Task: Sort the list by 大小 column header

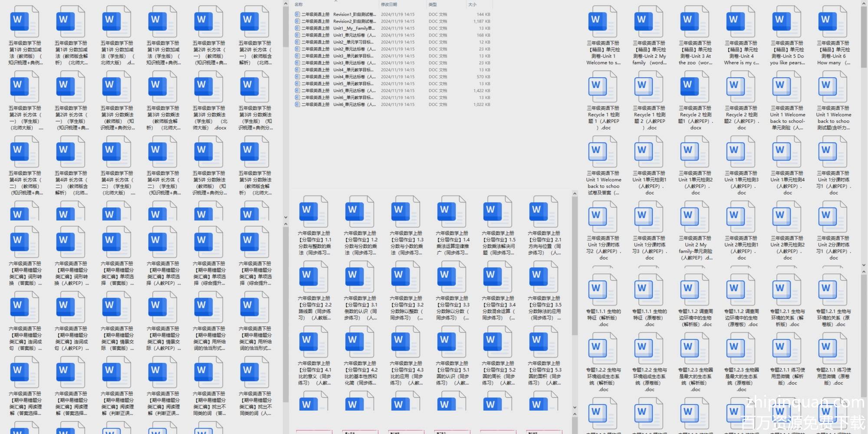Action: [x=472, y=4]
